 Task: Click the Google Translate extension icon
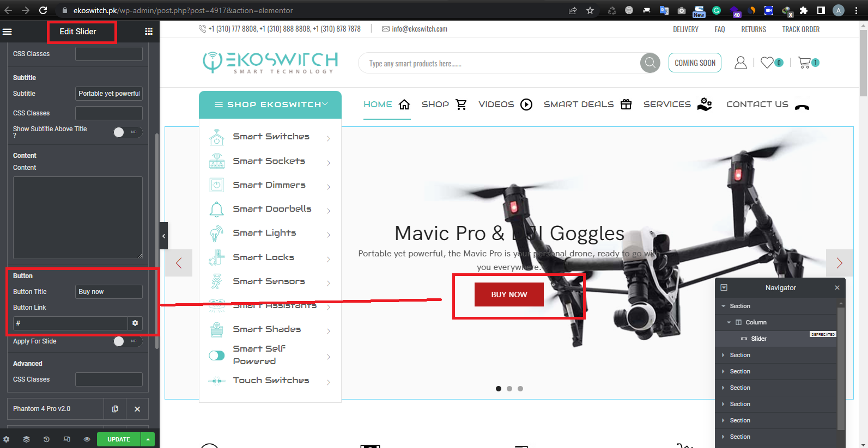(664, 10)
